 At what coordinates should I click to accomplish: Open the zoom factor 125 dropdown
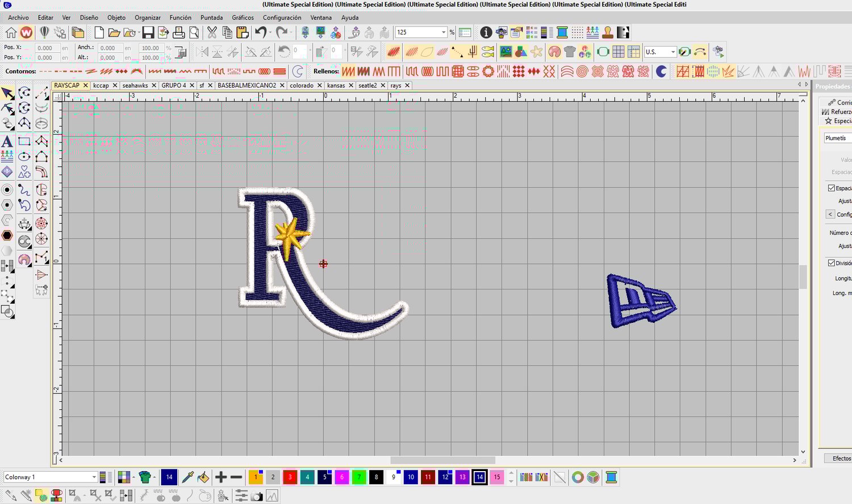444,32
